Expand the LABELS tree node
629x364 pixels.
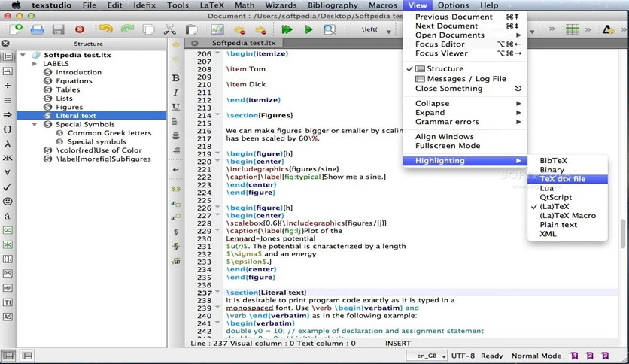coord(35,64)
